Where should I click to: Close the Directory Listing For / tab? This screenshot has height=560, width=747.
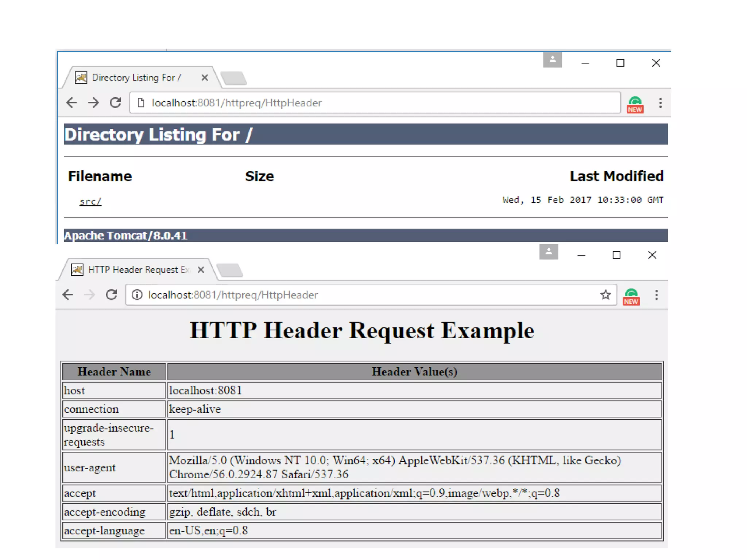click(x=205, y=78)
